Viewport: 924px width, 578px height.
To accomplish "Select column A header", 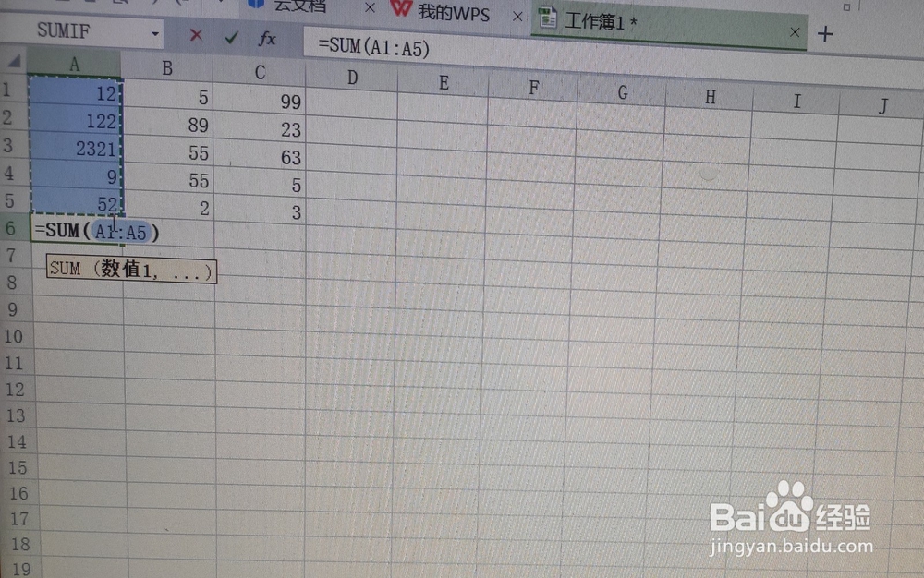I will pyautogui.click(x=74, y=64).
